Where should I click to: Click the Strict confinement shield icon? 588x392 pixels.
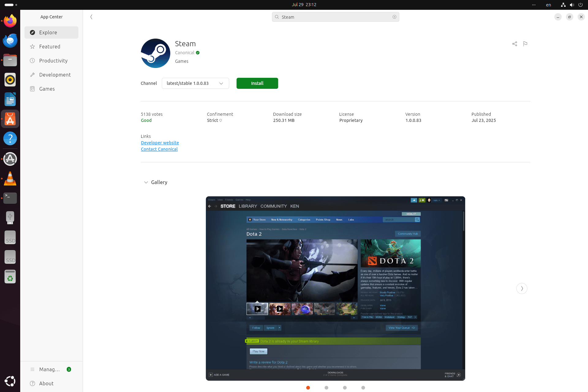click(x=221, y=121)
